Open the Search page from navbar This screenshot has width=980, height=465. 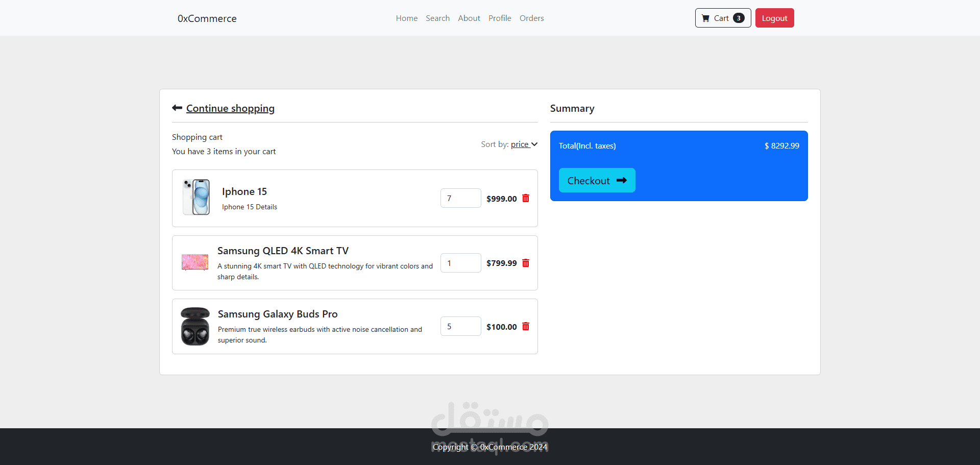pos(438,18)
